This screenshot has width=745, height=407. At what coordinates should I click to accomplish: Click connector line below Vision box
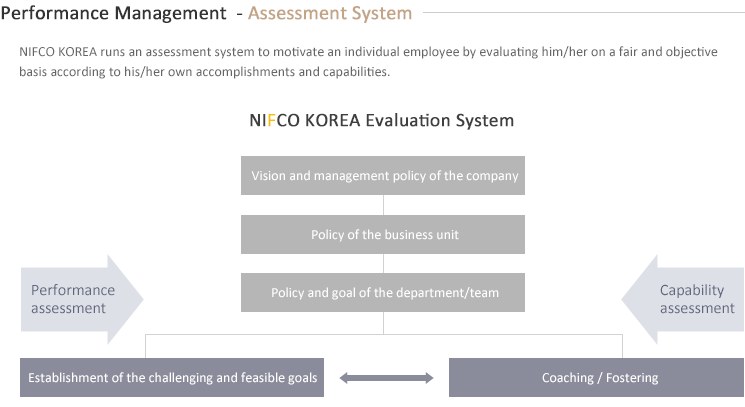[x=383, y=205]
